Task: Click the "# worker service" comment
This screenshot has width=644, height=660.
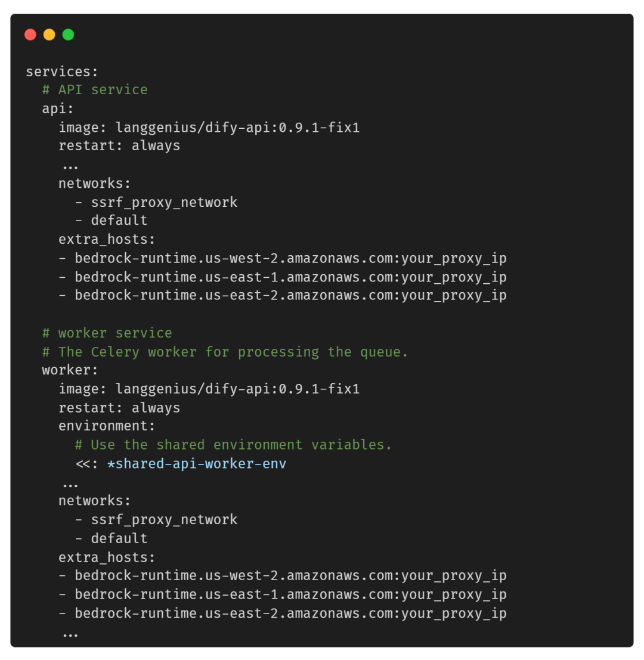Action: coord(107,333)
